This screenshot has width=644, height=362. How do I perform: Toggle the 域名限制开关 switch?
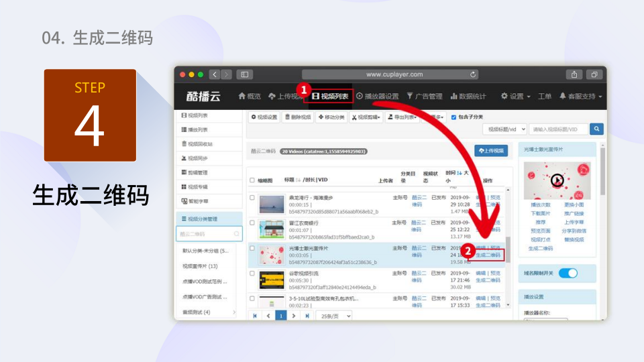pos(568,274)
